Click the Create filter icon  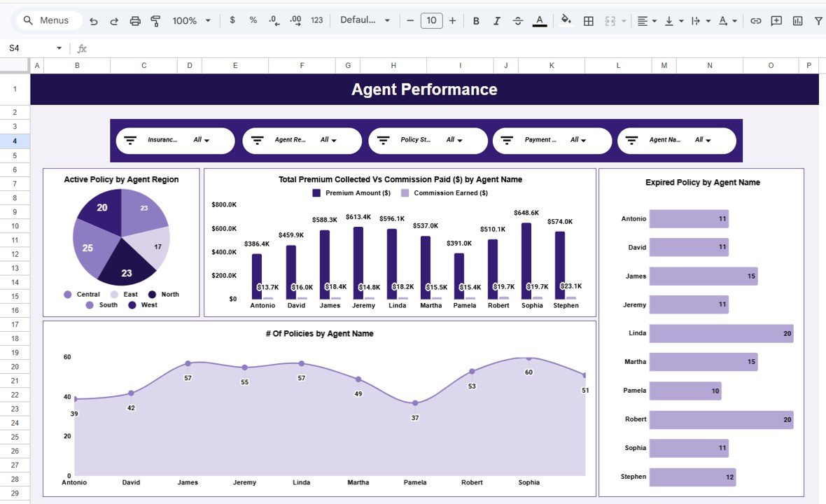point(818,21)
